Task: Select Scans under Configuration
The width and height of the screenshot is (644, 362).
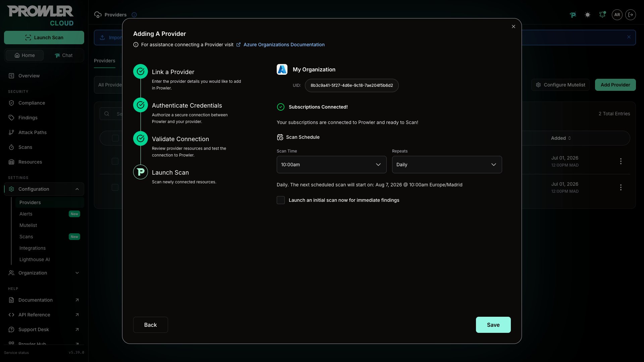Action: 50,237
